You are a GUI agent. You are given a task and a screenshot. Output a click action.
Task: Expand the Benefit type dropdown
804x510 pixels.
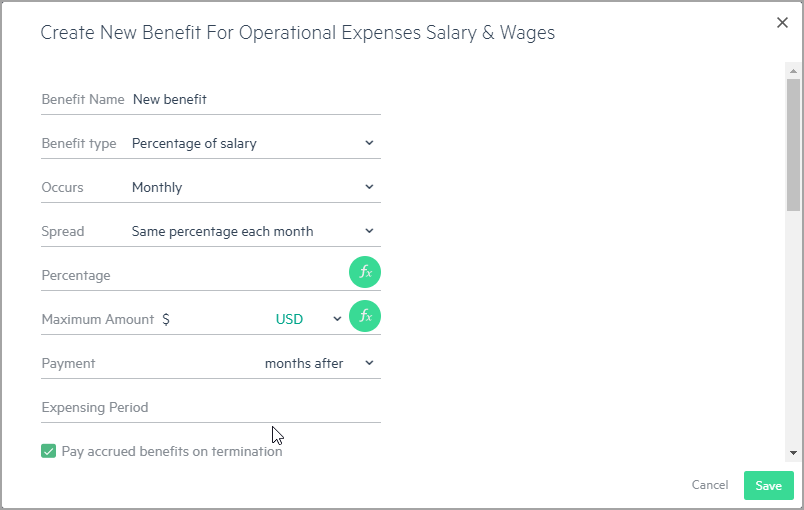tap(254, 144)
